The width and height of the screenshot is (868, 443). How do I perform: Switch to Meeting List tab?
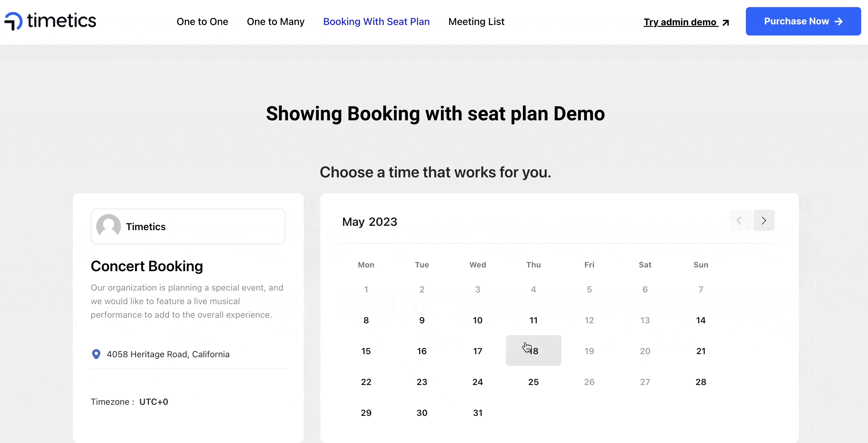coord(476,22)
